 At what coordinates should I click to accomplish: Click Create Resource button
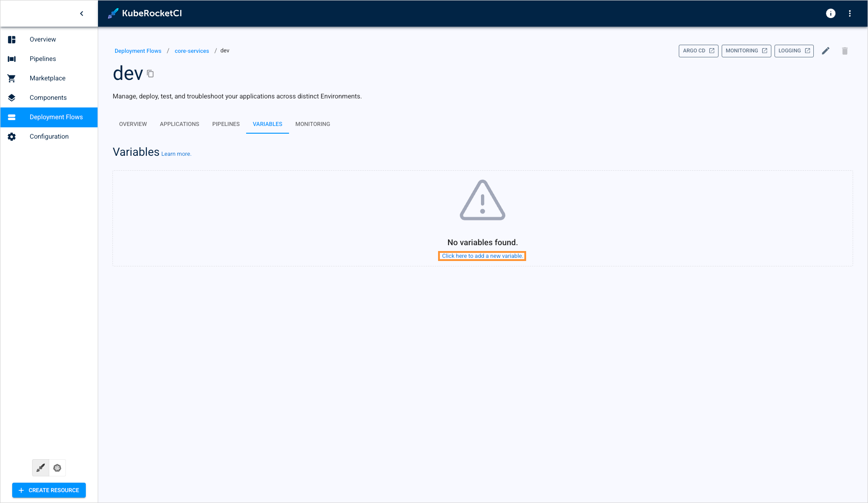[49, 490]
